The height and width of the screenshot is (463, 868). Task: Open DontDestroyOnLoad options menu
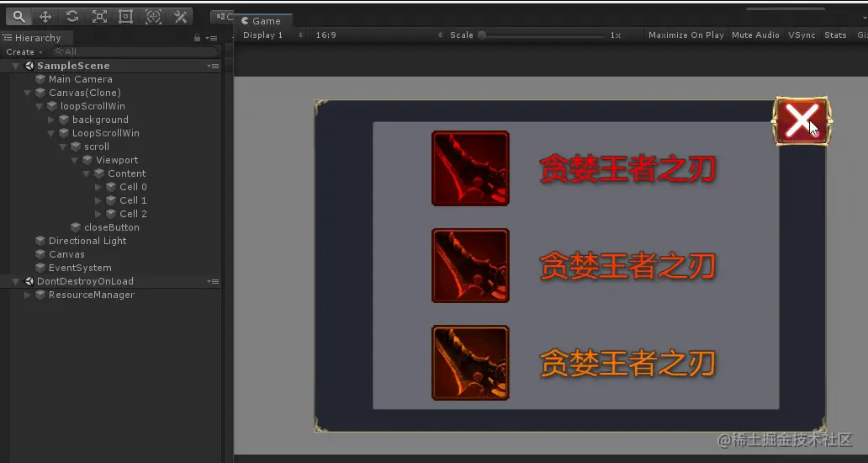click(x=213, y=281)
